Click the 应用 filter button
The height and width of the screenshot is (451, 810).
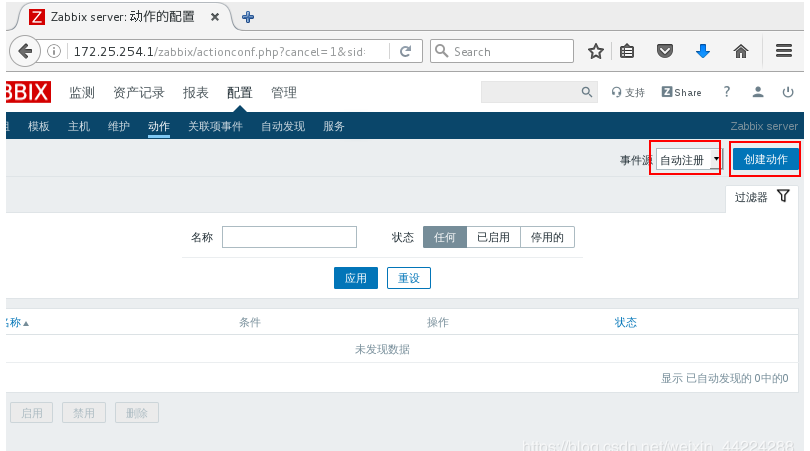(x=356, y=278)
